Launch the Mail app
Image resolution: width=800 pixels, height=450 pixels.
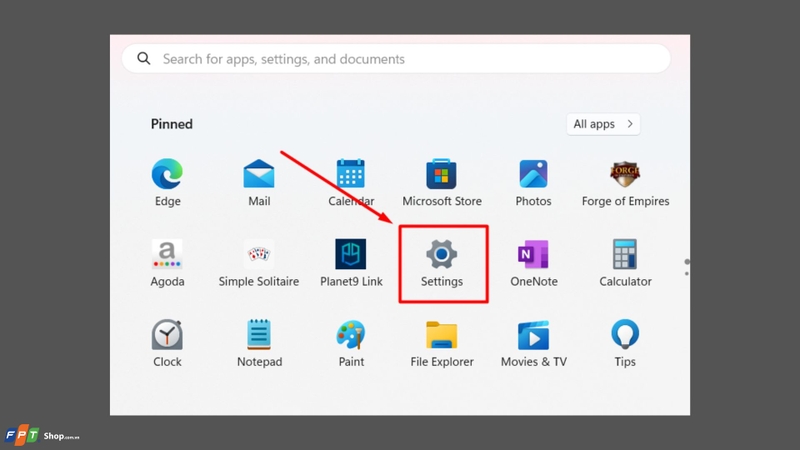pos(259,174)
